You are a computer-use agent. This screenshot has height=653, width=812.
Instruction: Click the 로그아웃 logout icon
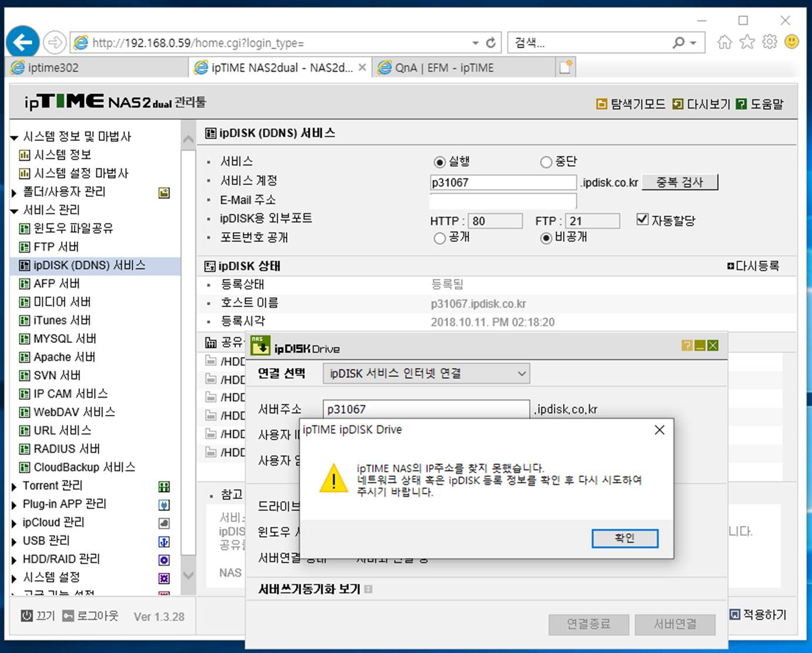tap(68, 615)
